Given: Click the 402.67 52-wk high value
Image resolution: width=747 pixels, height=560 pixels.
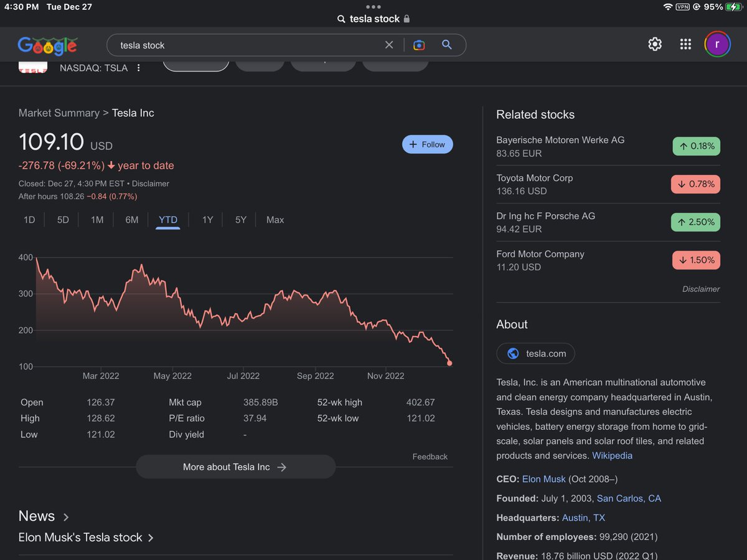Looking at the screenshot, I should click(x=420, y=403).
